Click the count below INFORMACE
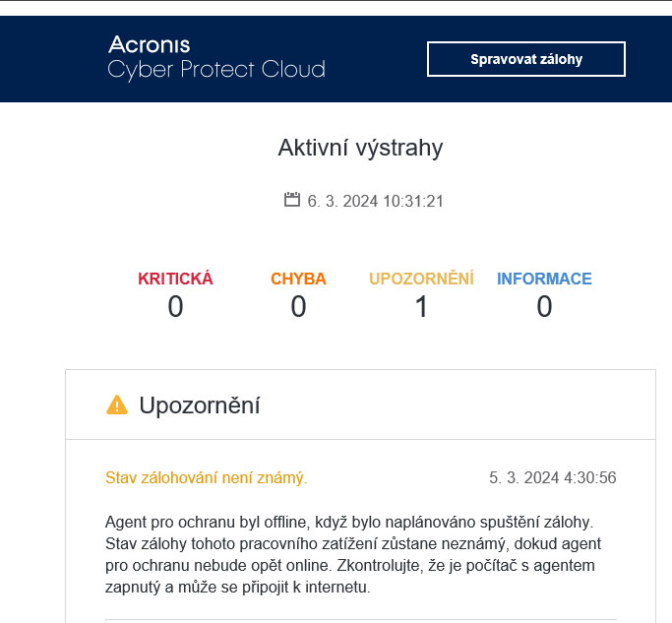 click(544, 307)
